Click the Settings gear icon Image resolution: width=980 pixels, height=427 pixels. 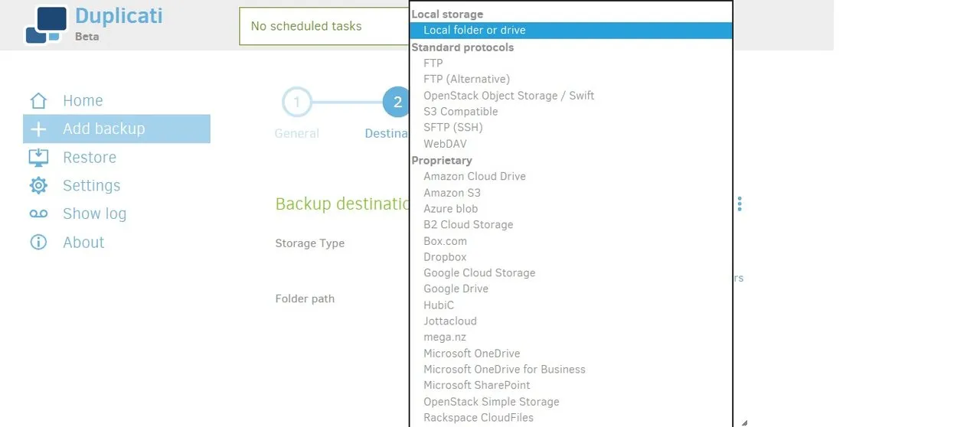click(38, 185)
